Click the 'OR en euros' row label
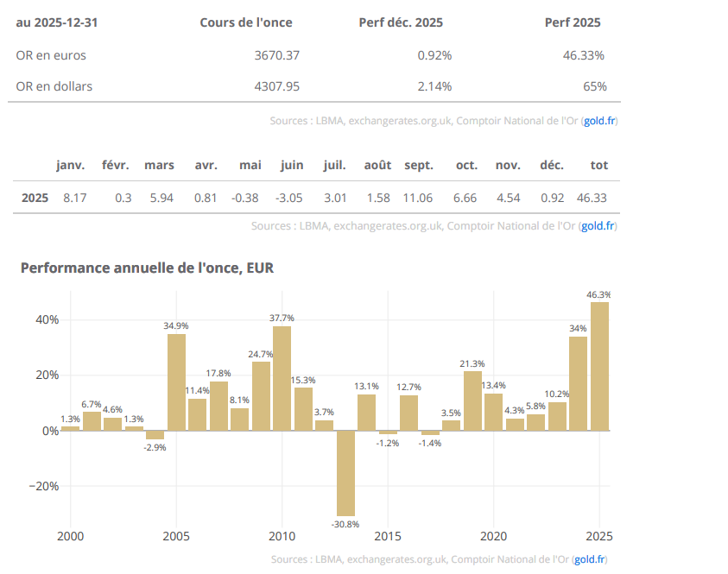This screenshot has height=574, width=728. coord(51,55)
